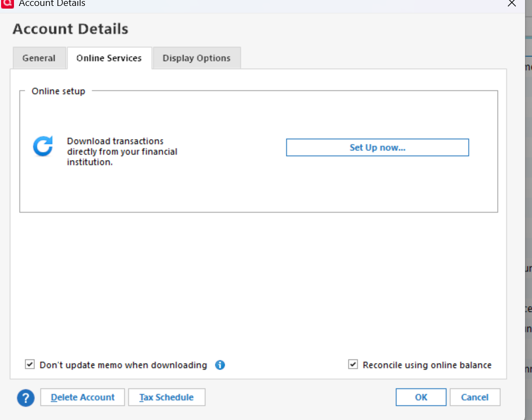The image size is (532, 420).
Task: Click the Download transactions description text
Action: click(122, 151)
